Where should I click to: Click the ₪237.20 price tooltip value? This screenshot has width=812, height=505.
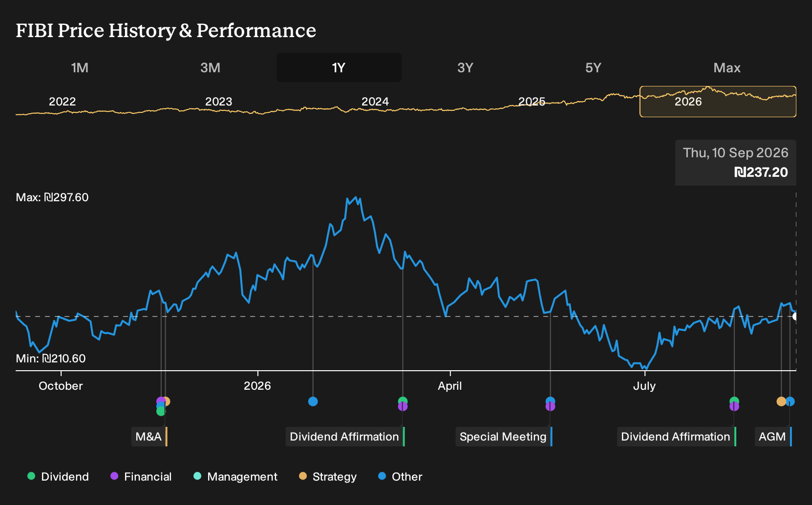(x=761, y=172)
